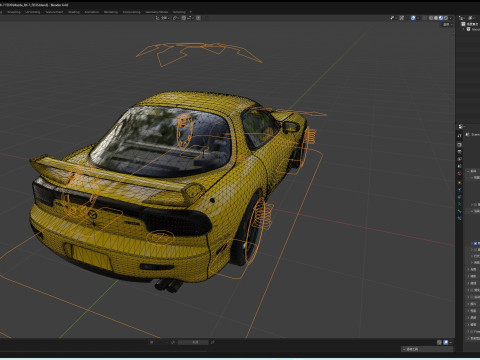Viewport: 480px width, 360px height.
Task: Switch viewport to solid shading
Action: pos(436,18)
